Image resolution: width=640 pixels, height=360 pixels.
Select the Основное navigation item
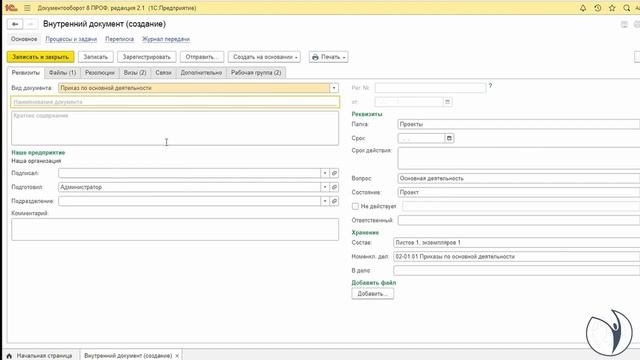tap(24, 39)
